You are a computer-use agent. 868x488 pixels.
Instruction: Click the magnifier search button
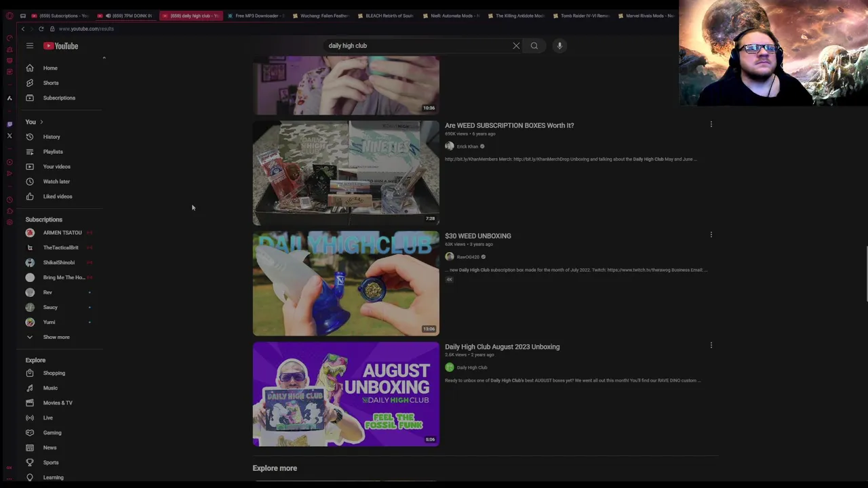pos(534,45)
